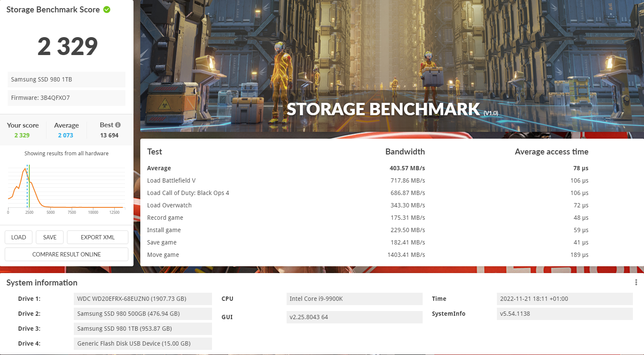
Task: Click bandwidth value 1403.41 MB/s
Action: (406, 255)
